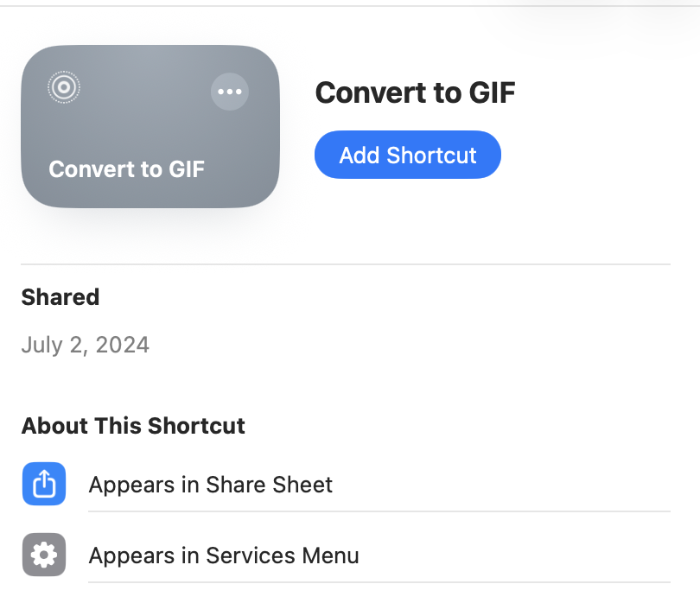
Task: Expand the Shared section heading
Action: 60,296
